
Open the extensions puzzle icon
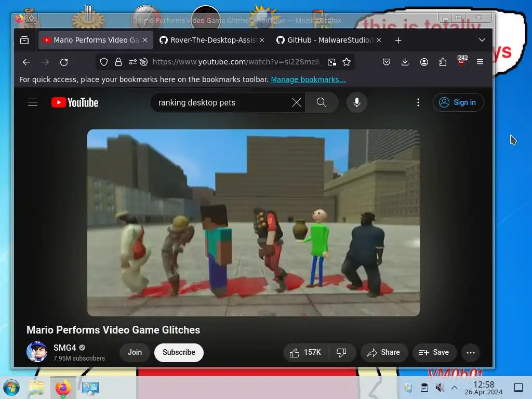[443, 62]
